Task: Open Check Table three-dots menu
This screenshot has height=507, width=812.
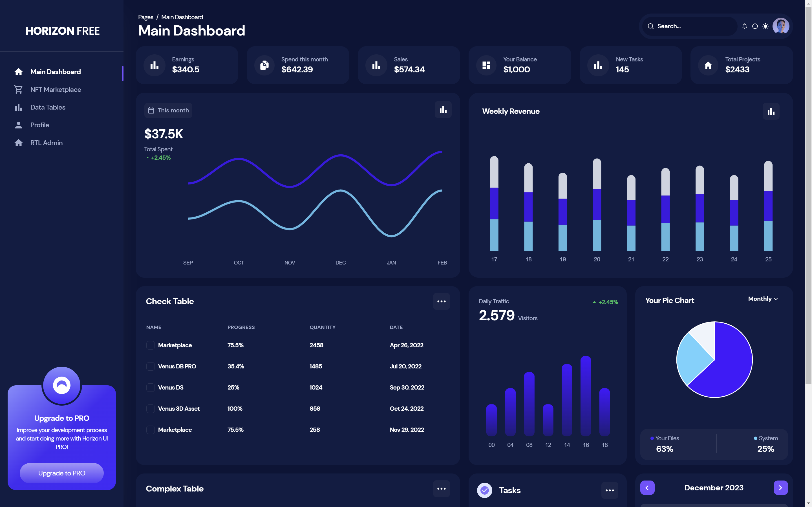Action: (441, 301)
